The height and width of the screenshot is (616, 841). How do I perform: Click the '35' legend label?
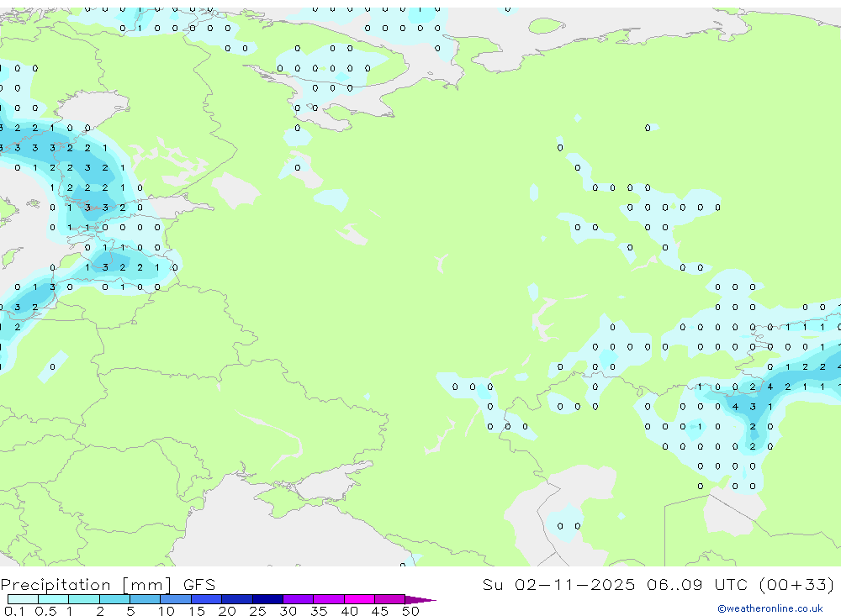[x=319, y=611]
